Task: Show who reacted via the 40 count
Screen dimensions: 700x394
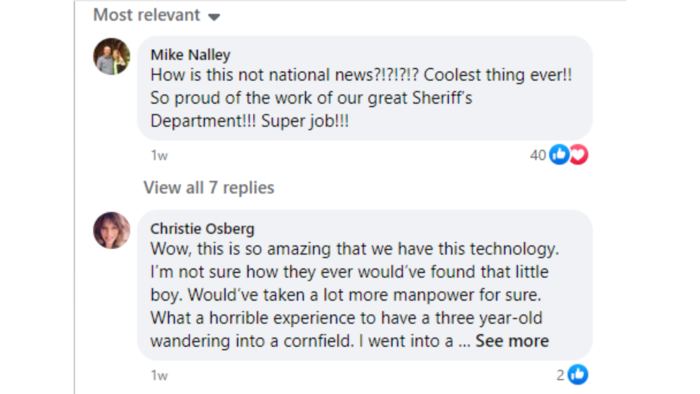Action: click(538, 155)
